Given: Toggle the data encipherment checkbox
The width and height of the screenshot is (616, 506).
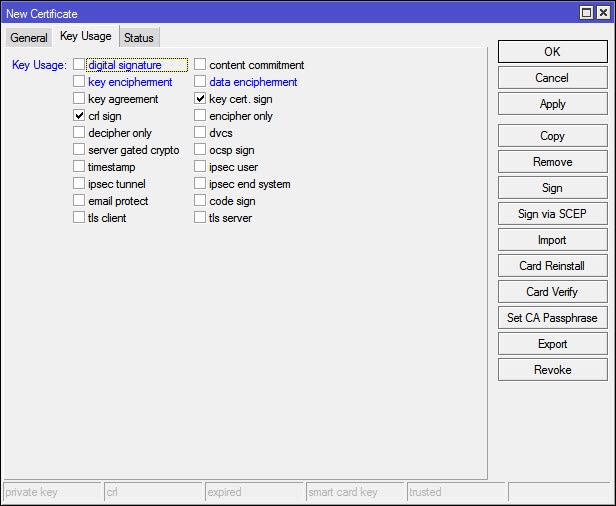Looking at the screenshot, I should (200, 82).
